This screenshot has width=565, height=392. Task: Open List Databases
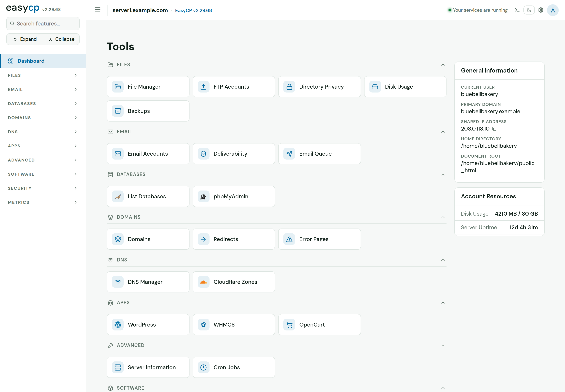click(148, 196)
